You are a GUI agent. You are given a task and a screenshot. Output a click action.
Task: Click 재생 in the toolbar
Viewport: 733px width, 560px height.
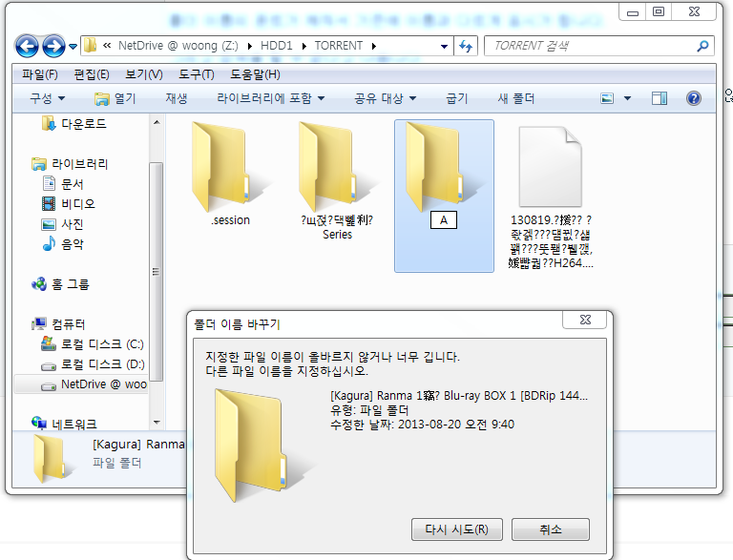[177, 98]
